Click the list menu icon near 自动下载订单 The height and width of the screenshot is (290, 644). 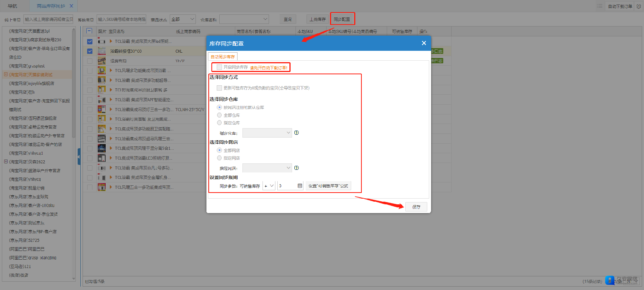point(600,6)
